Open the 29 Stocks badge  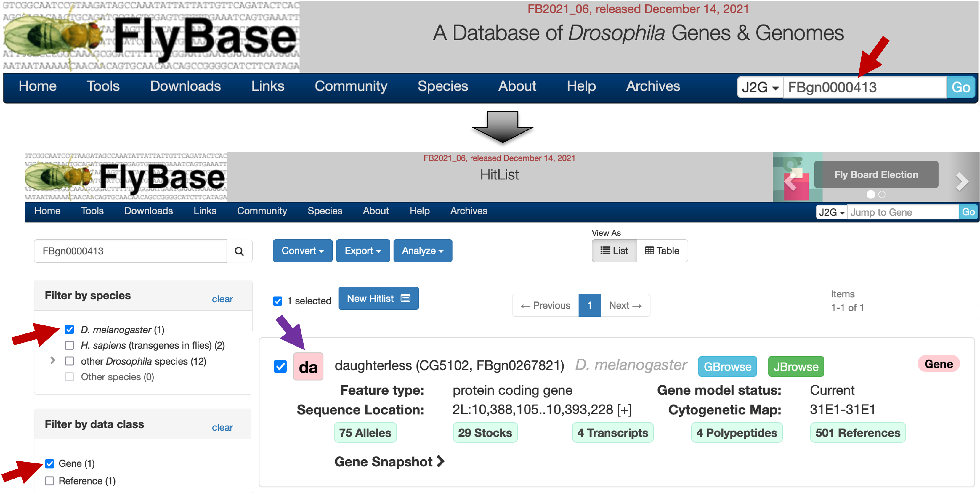485,433
